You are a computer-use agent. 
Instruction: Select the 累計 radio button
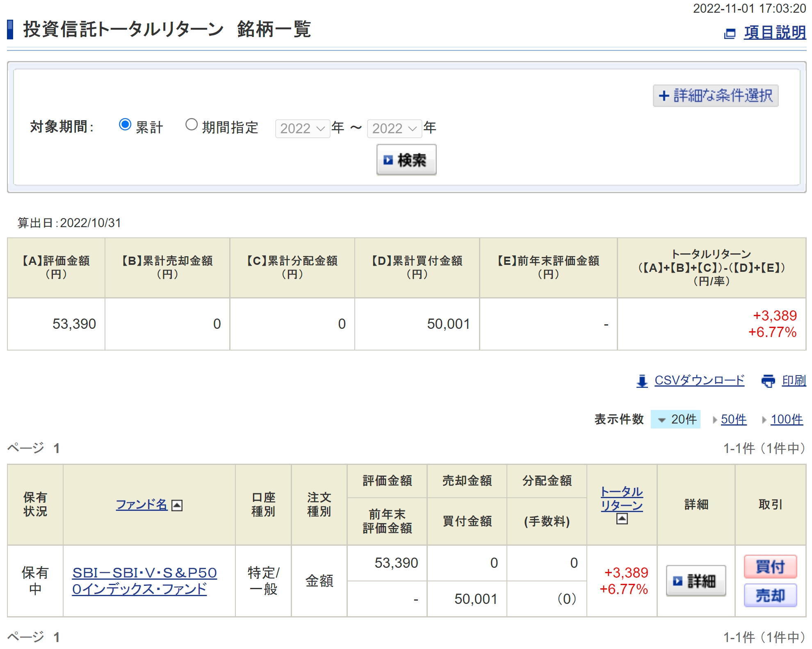(125, 125)
